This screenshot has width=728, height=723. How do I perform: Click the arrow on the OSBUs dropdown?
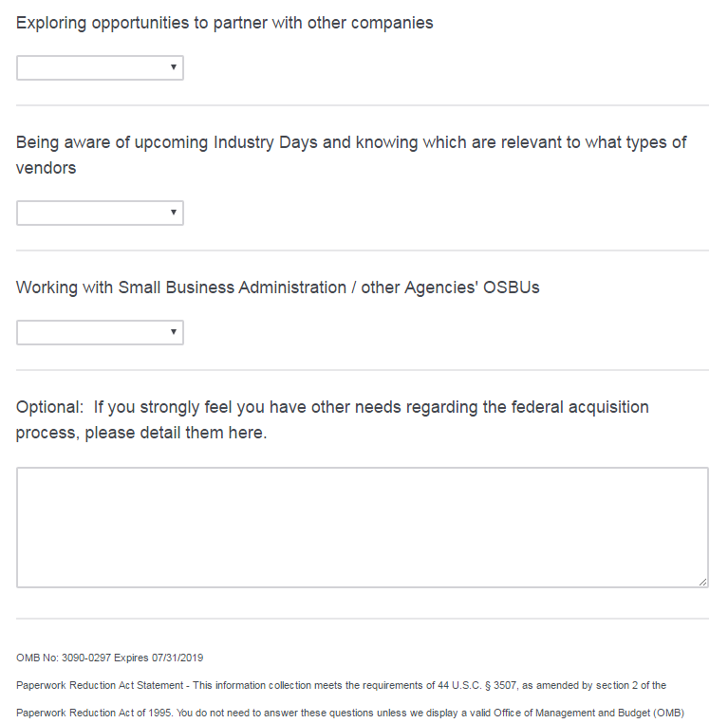174,332
